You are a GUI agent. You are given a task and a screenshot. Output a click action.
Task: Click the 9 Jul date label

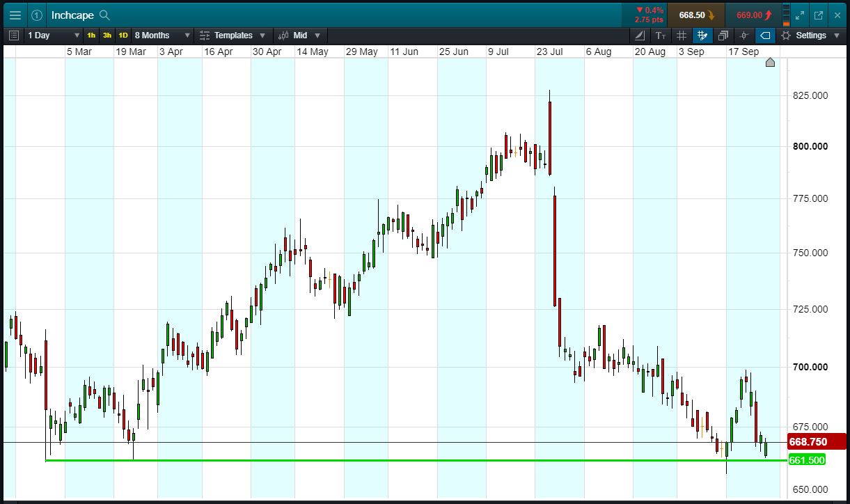[500, 52]
